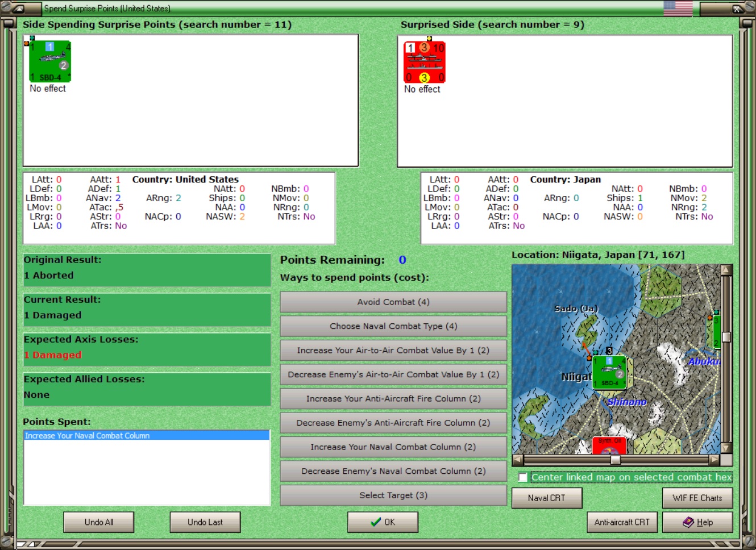756x550 pixels.
Task: Click the map horizontal scrollbar left arrow
Action: [x=518, y=459]
